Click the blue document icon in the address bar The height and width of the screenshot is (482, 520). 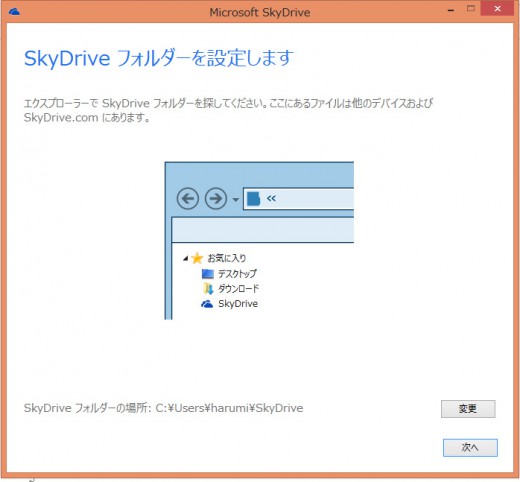tap(253, 199)
